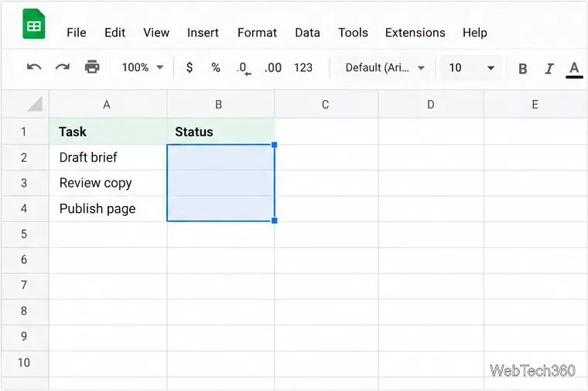Click the Print icon
588x391 pixels.
tap(92, 67)
